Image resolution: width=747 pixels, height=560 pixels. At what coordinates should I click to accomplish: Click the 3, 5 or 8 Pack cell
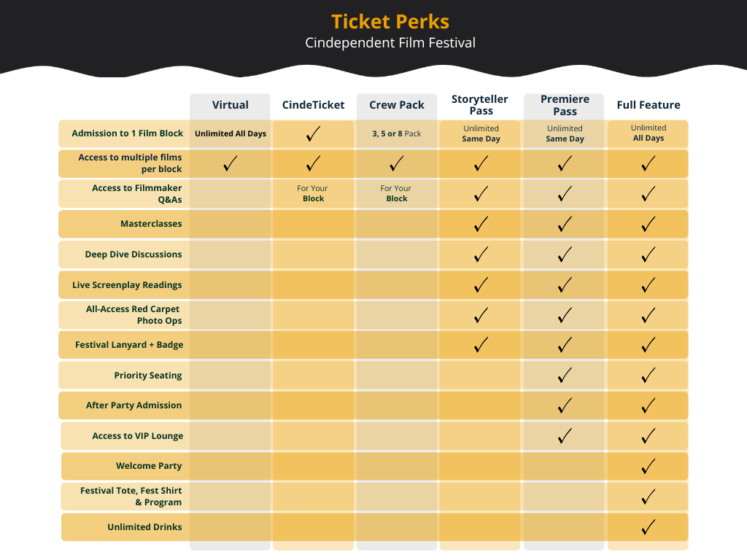[397, 134]
